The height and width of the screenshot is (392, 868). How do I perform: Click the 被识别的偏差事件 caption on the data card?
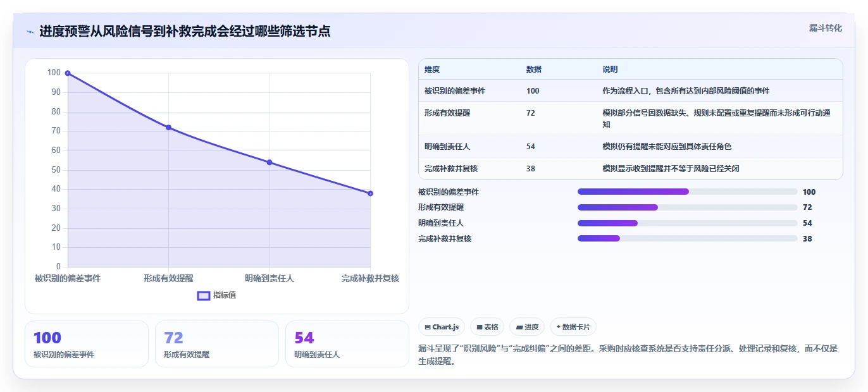pyautogui.click(x=64, y=355)
